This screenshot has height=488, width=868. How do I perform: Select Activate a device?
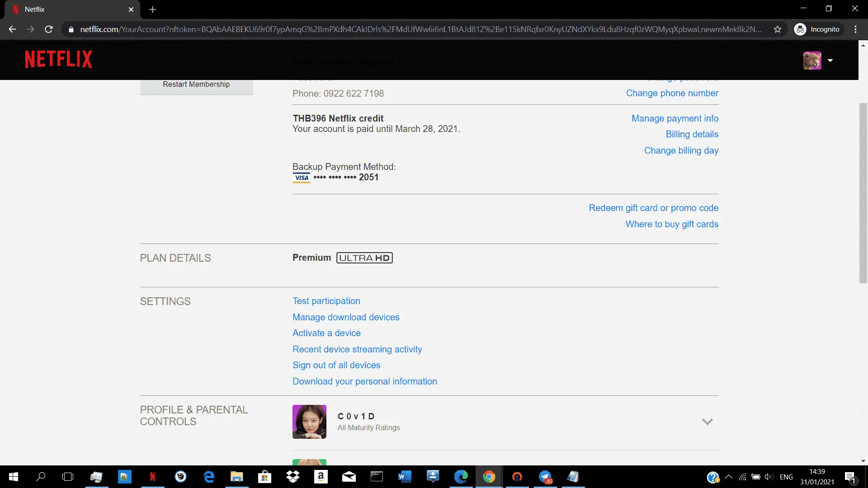coord(326,333)
